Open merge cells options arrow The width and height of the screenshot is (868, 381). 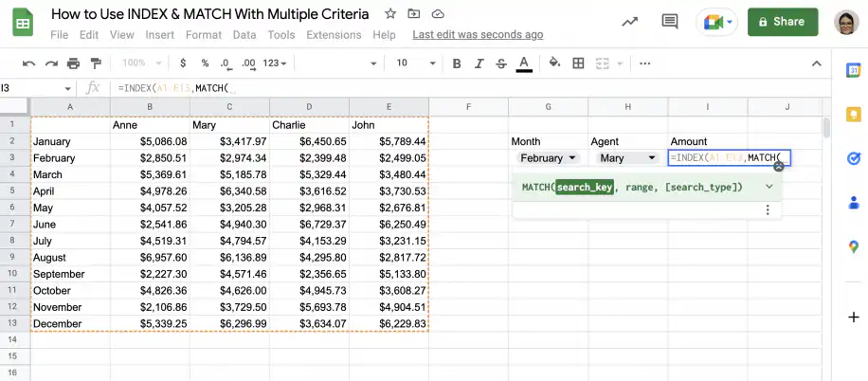(x=619, y=63)
